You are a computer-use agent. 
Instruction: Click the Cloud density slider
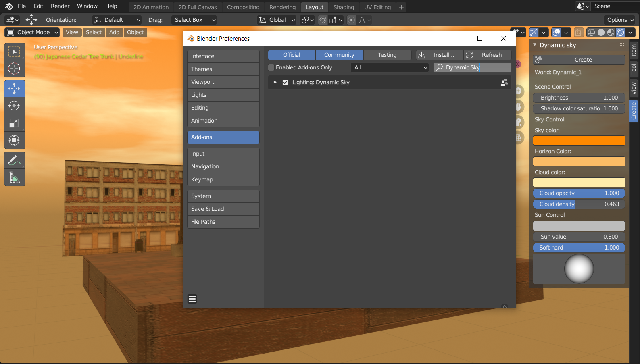(579, 204)
